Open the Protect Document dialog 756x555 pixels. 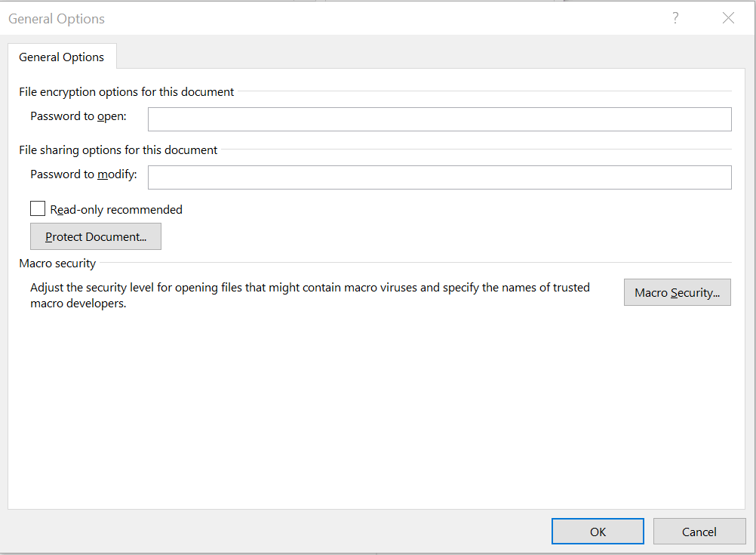tap(95, 236)
